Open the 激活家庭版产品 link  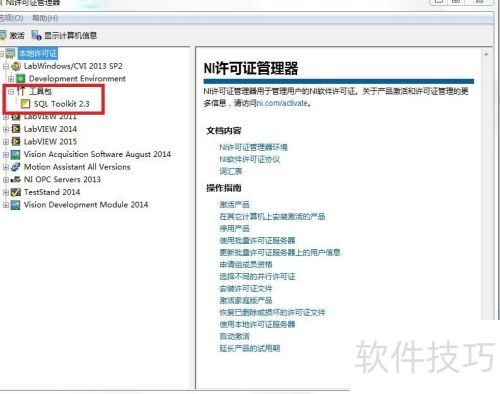(x=246, y=301)
